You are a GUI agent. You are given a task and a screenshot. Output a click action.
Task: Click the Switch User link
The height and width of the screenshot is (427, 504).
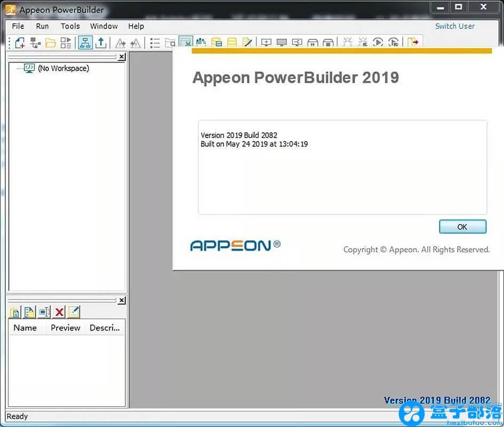pyautogui.click(x=454, y=26)
